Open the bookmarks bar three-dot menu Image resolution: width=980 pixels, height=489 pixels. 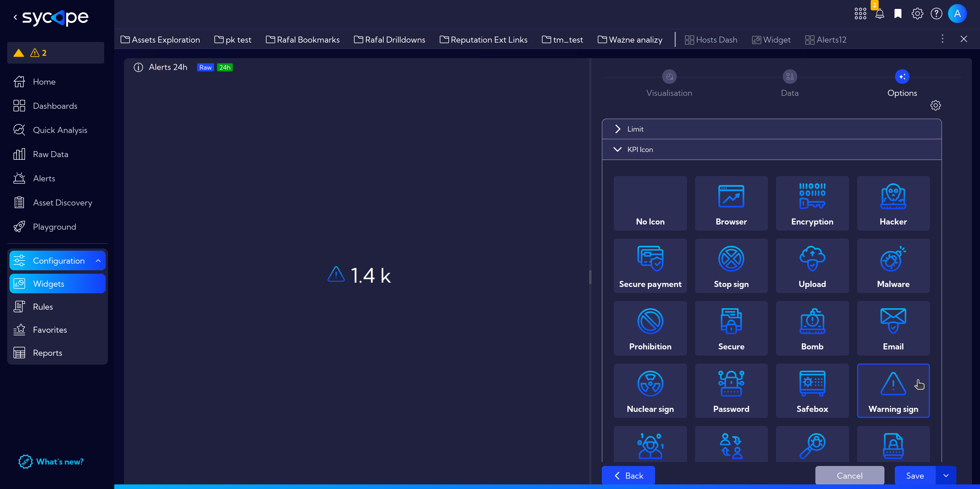[942, 39]
